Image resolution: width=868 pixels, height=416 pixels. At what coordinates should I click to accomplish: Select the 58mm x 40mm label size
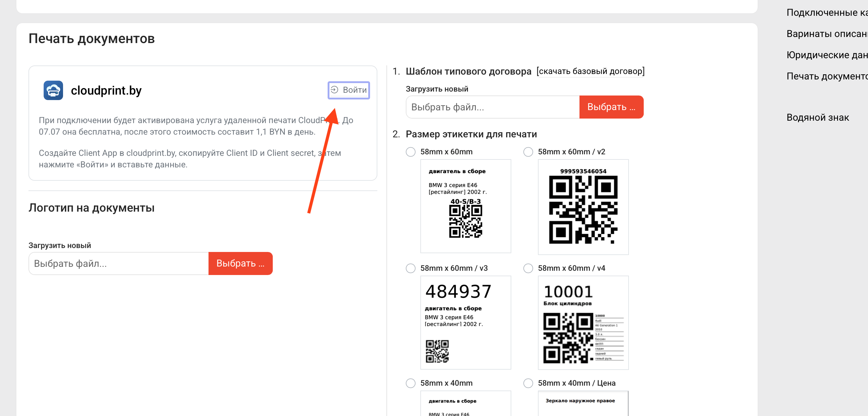click(410, 383)
